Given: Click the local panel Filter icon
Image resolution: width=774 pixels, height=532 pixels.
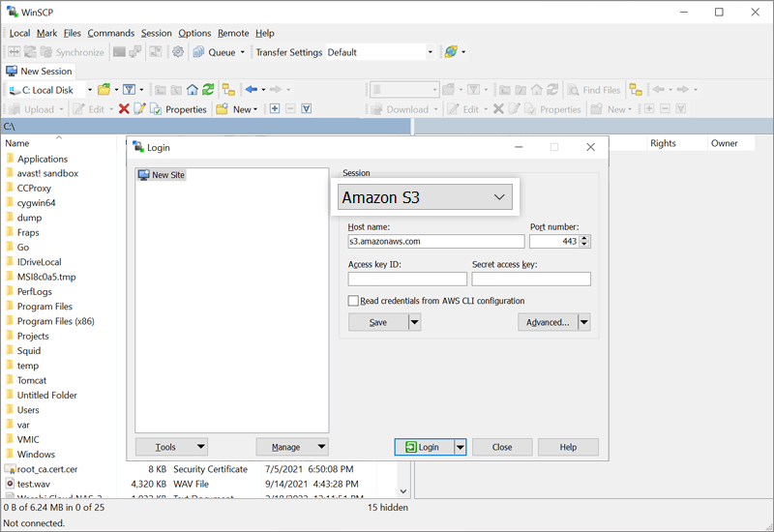Looking at the screenshot, I should pos(130,89).
